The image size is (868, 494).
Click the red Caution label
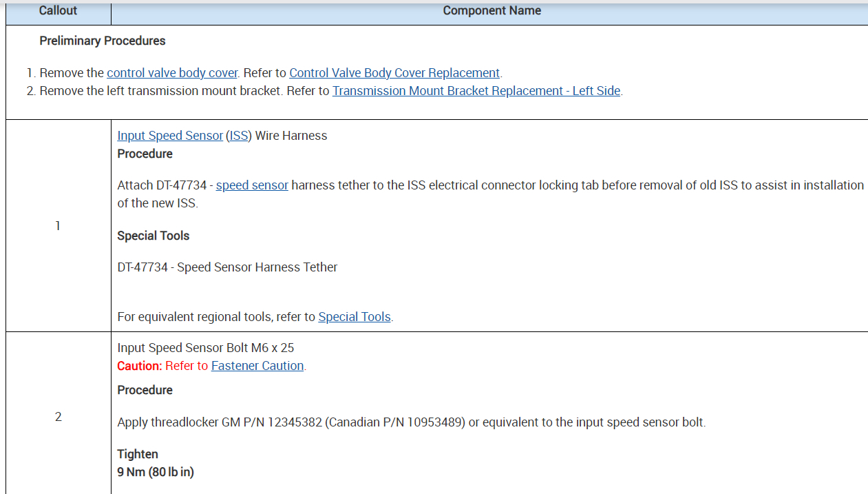139,366
